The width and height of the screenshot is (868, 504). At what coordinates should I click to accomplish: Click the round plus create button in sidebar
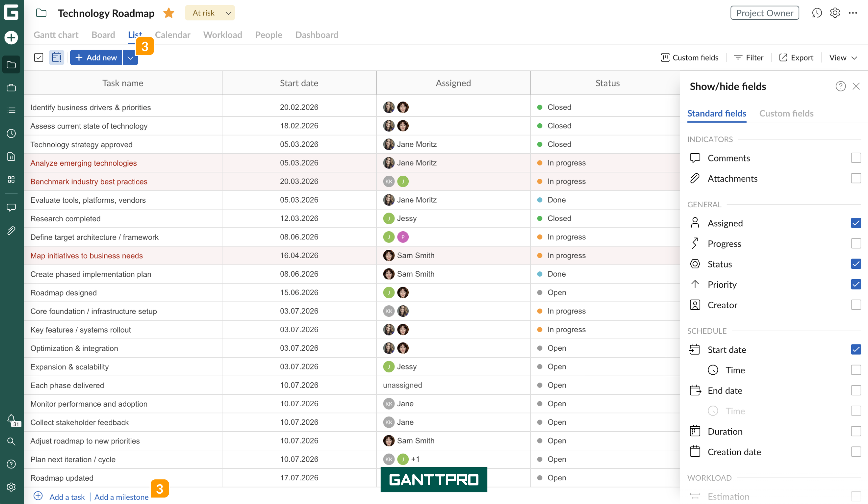pos(11,38)
